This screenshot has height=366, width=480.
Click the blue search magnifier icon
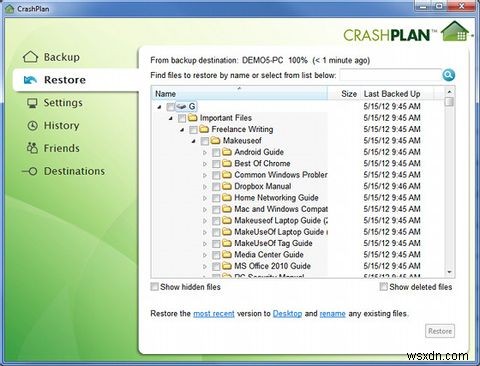click(x=449, y=75)
